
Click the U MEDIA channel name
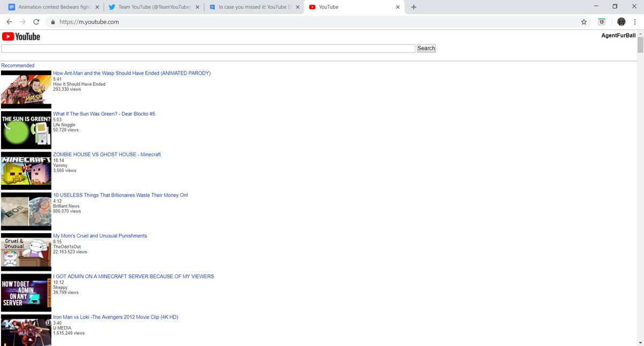62,328
